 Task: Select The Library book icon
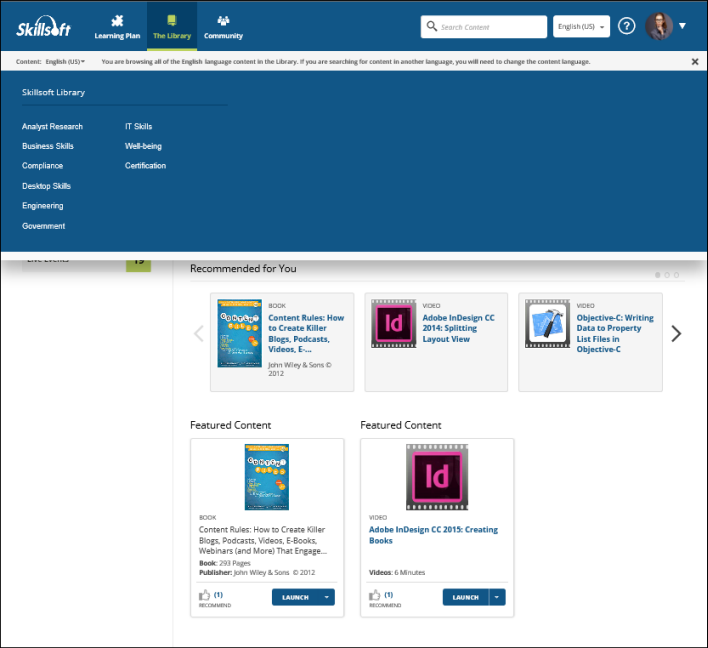point(172,20)
